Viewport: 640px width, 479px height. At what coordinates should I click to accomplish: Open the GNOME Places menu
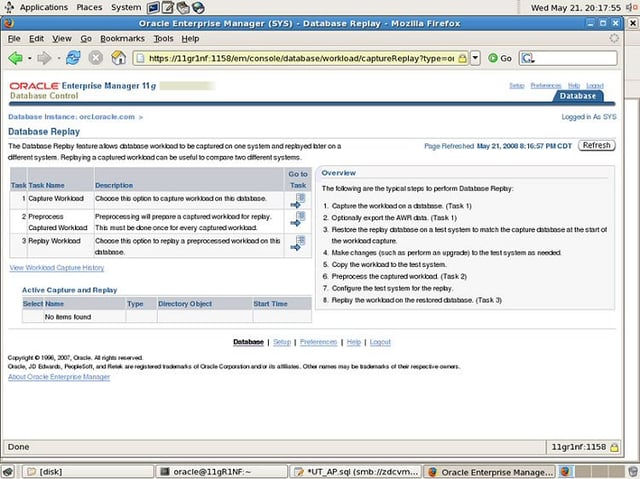(89, 7)
